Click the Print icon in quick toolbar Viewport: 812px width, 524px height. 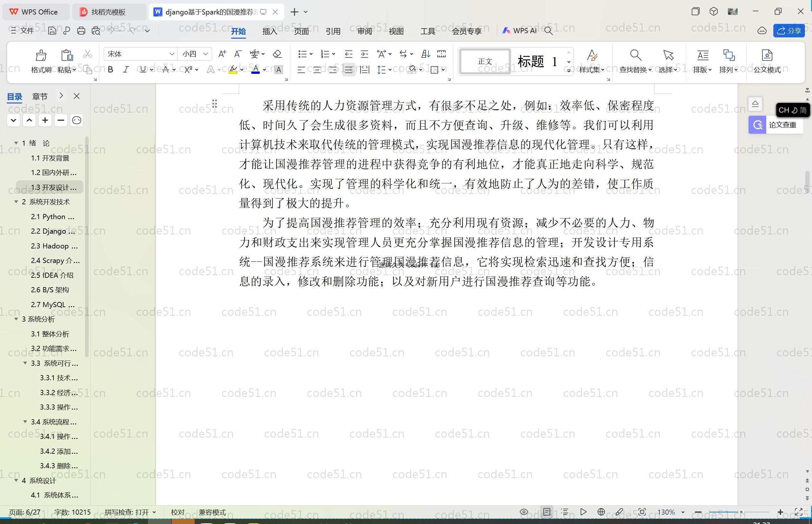(x=81, y=31)
